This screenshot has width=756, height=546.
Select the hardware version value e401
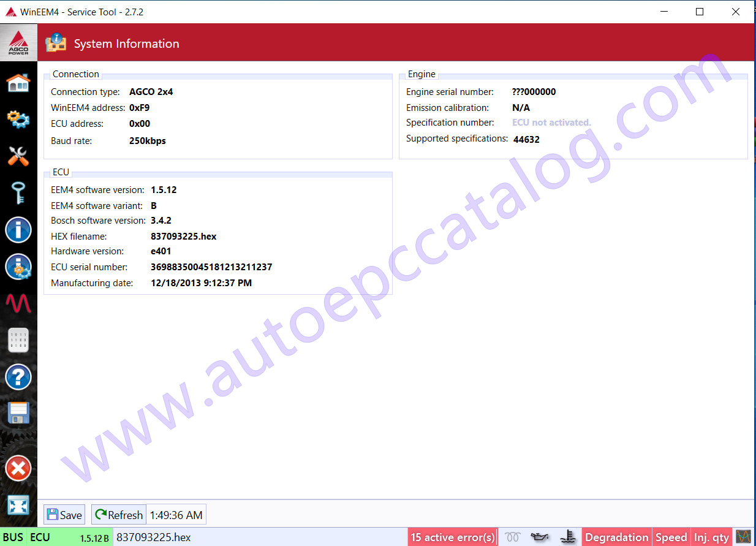[x=161, y=251]
